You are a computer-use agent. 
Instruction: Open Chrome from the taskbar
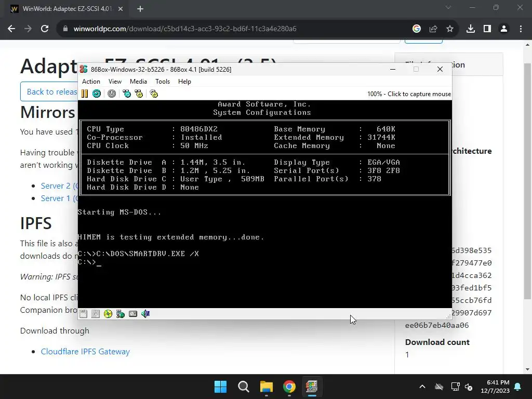click(289, 387)
